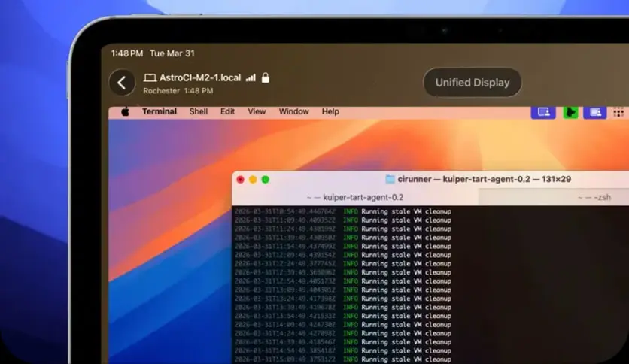Click the log line stamped T14:09:49
The width and height of the screenshot is (629, 364).
tap(343, 325)
